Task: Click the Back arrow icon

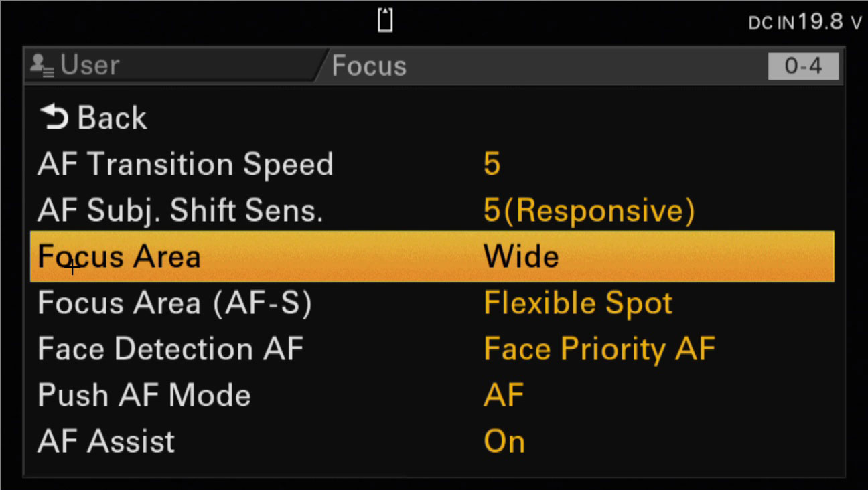Action: 54,118
